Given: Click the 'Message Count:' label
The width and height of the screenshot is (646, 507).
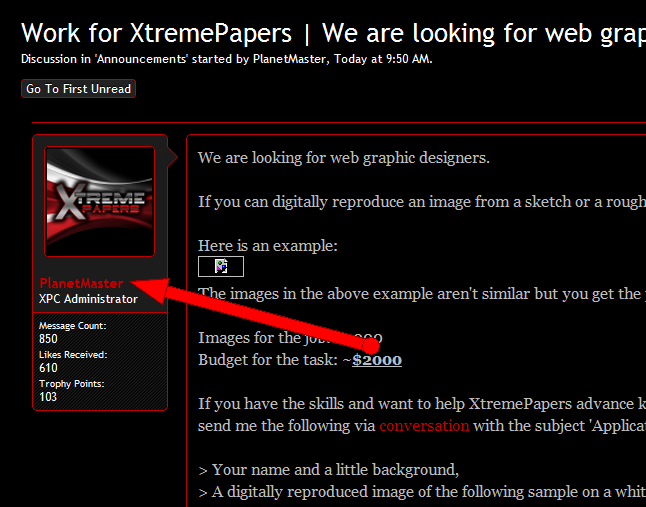Looking at the screenshot, I should tap(73, 326).
